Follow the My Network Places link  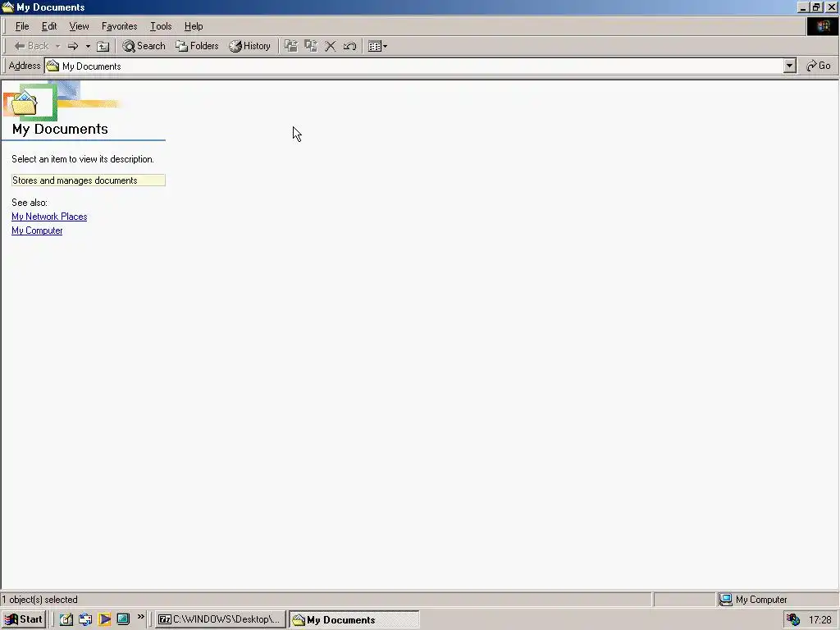[x=49, y=217]
